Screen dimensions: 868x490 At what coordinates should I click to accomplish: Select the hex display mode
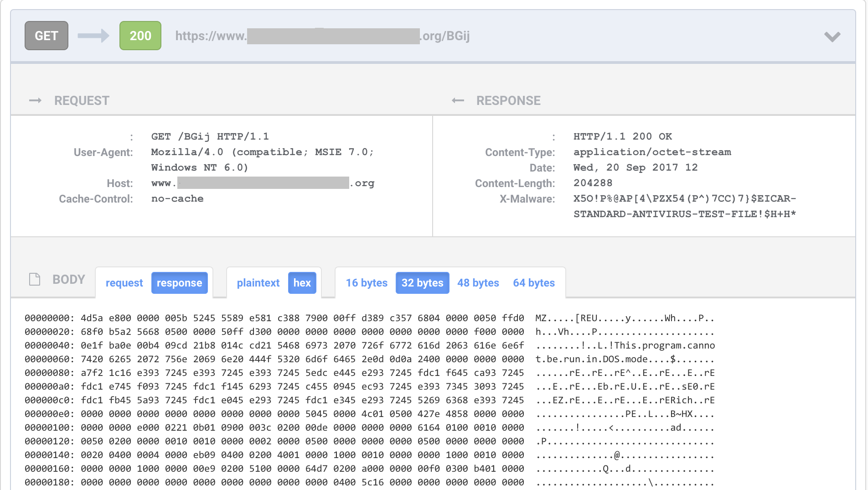302,282
